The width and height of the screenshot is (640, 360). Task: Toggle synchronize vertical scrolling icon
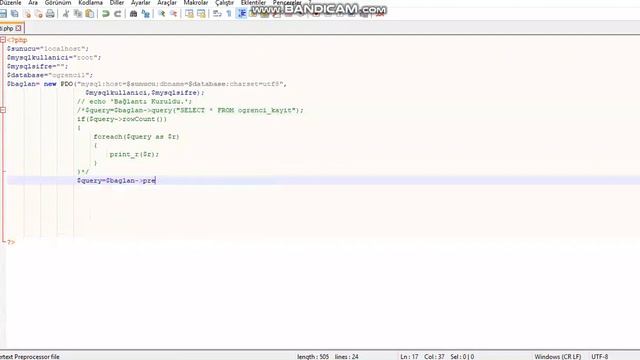click(189, 14)
